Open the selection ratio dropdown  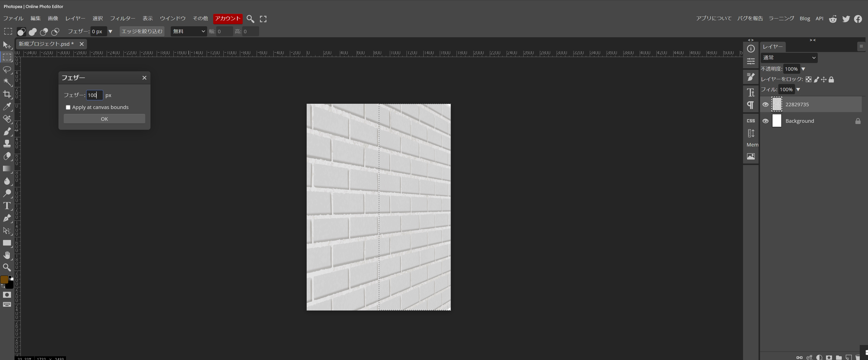click(189, 31)
